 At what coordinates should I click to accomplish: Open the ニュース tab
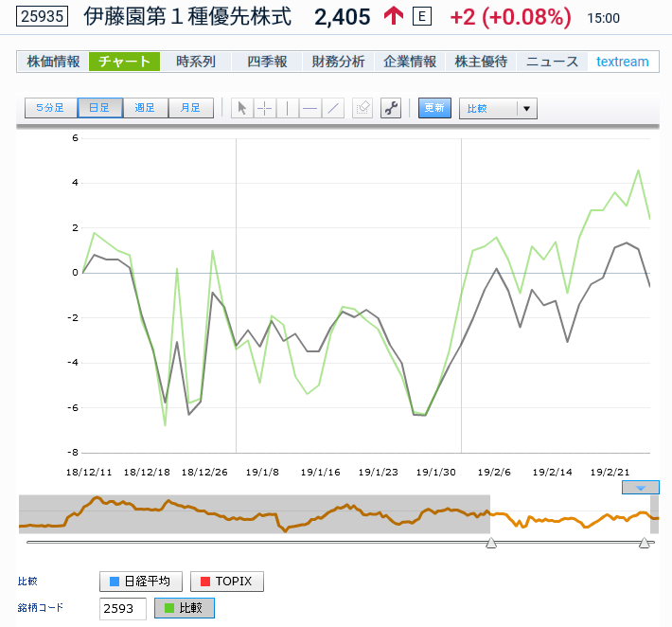(x=552, y=62)
